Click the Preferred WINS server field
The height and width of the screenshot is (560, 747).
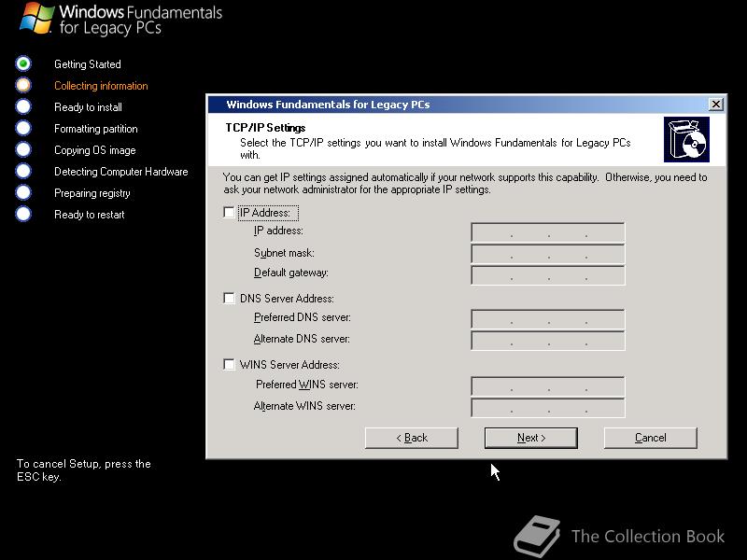(x=548, y=386)
